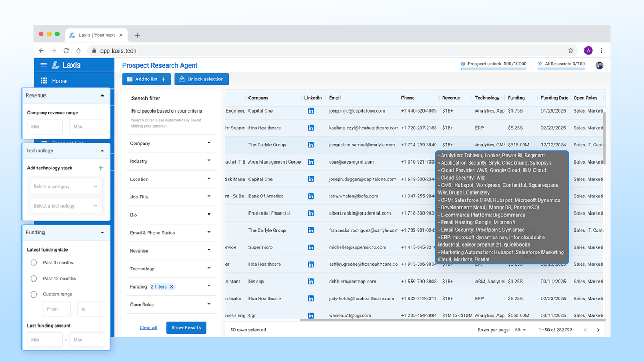This screenshot has height=362, width=644.
Task: Choose Custom range for latest funding date
Action: coord(33,294)
